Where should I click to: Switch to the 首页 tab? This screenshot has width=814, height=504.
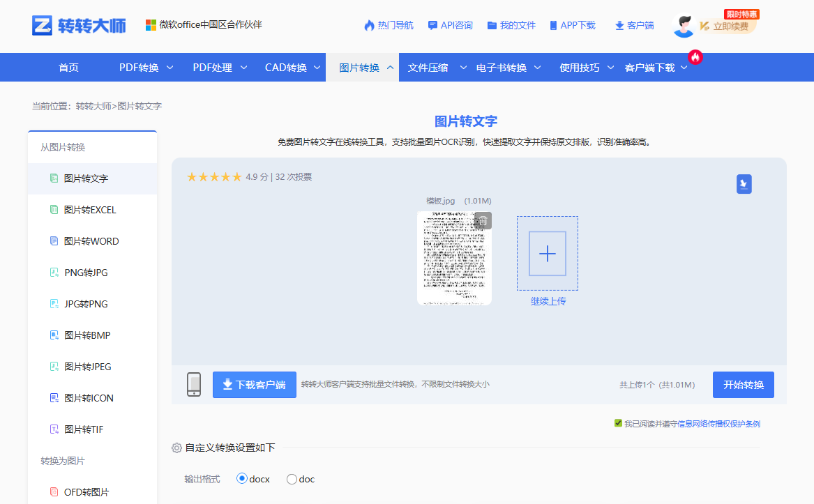(68, 67)
